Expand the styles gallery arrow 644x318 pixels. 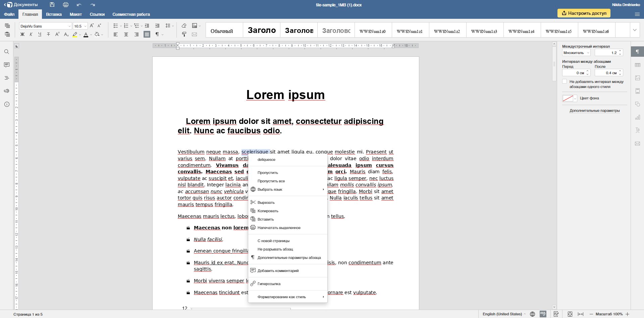click(635, 30)
